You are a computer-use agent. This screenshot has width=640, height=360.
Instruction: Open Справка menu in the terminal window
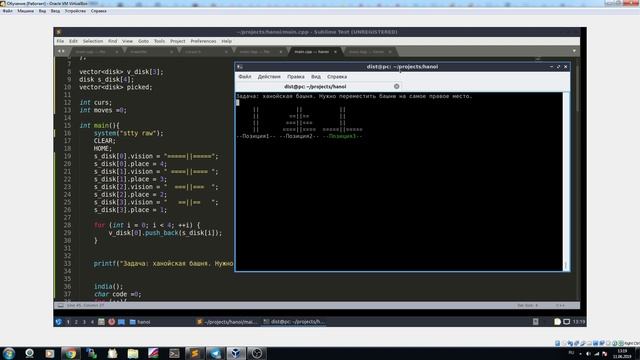(337, 77)
